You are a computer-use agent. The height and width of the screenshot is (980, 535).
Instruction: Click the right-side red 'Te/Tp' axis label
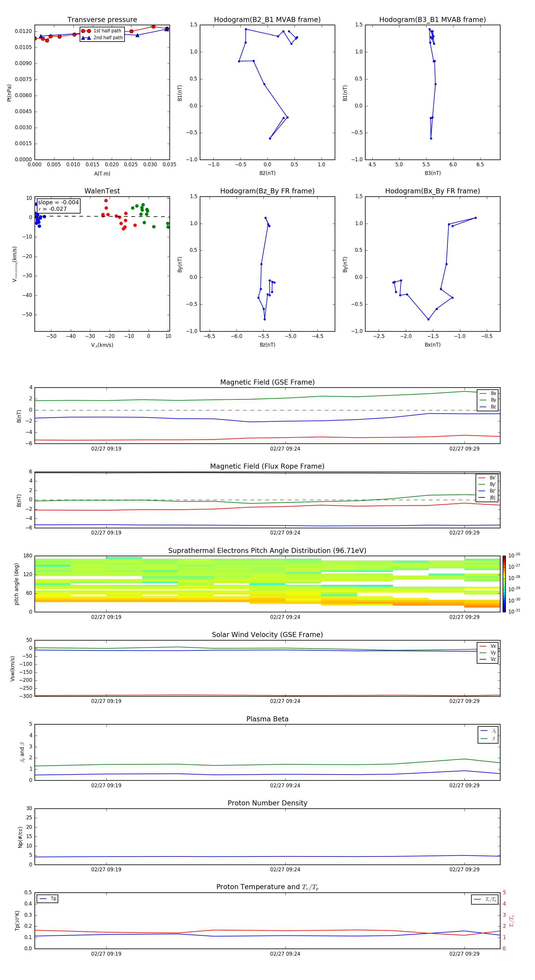tap(512, 921)
